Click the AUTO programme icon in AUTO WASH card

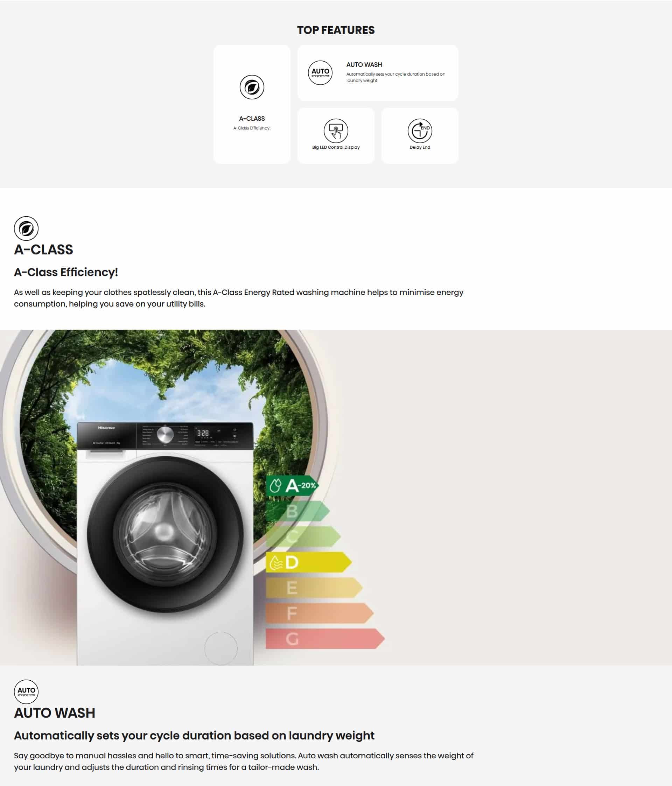(320, 73)
